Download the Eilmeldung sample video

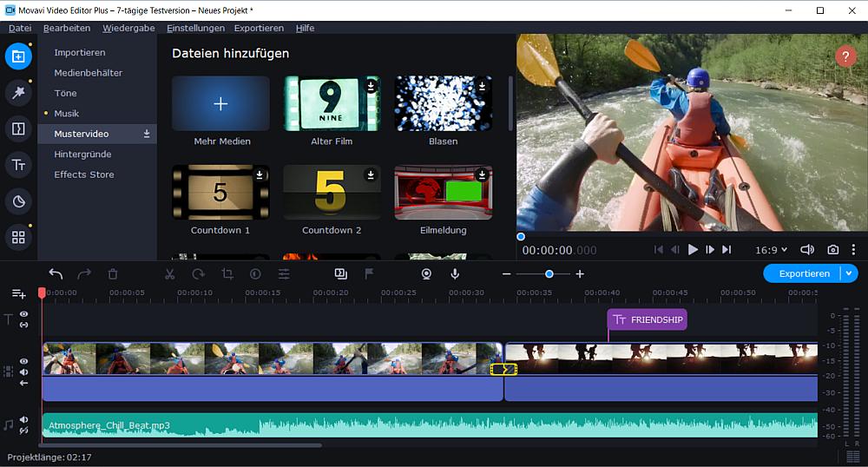pos(482,174)
